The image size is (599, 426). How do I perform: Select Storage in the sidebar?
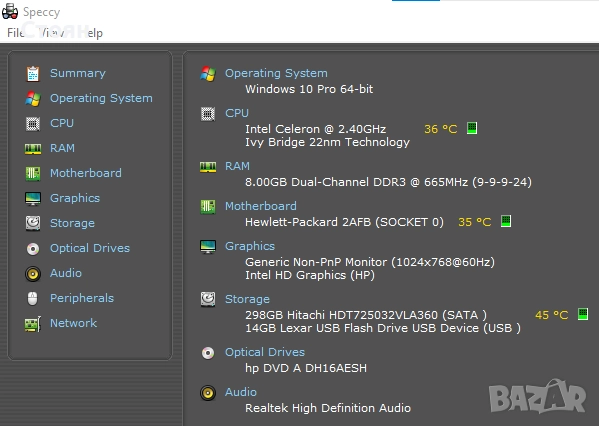(72, 223)
